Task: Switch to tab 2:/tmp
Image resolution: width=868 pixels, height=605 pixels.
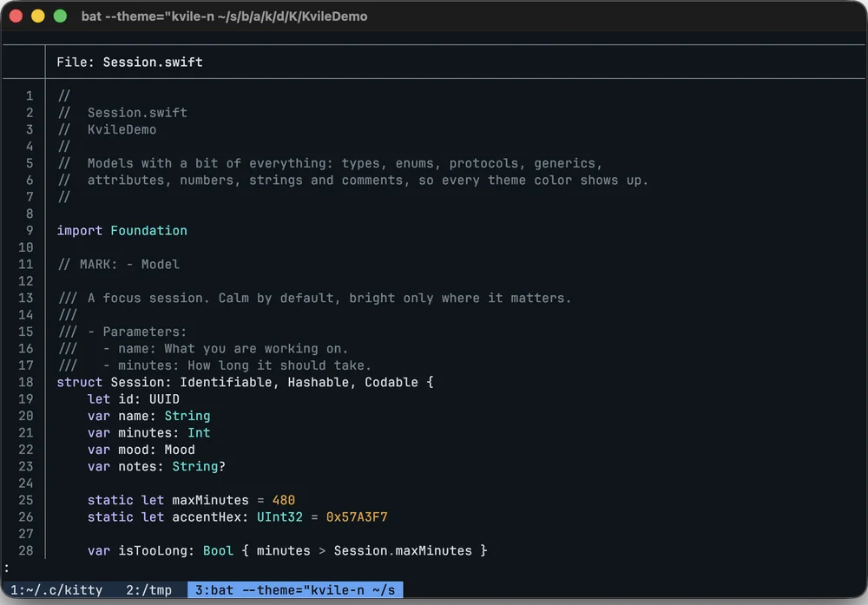Action: pyautogui.click(x=148, y=590)
